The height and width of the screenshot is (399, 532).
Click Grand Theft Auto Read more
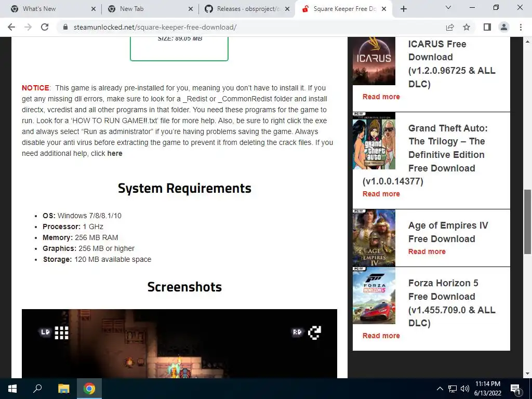point(381,194)
